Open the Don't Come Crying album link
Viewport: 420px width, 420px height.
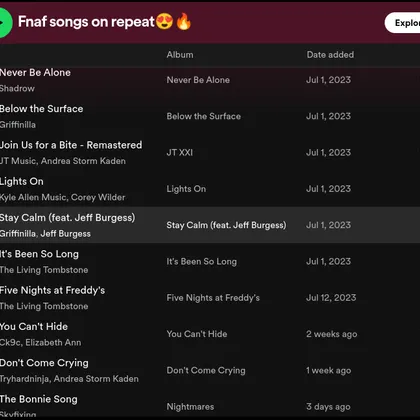point(206,371)
